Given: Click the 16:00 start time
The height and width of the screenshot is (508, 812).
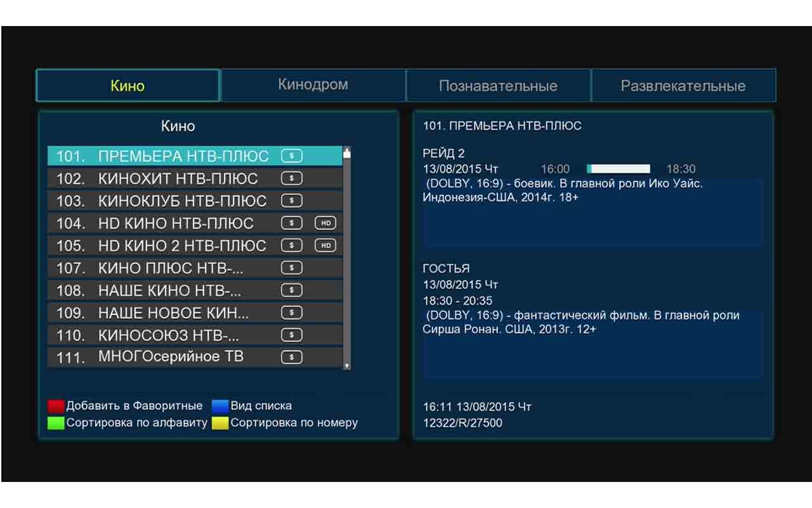Looking at the screenshot, I should pyautogui.click(x=555, y=169).
